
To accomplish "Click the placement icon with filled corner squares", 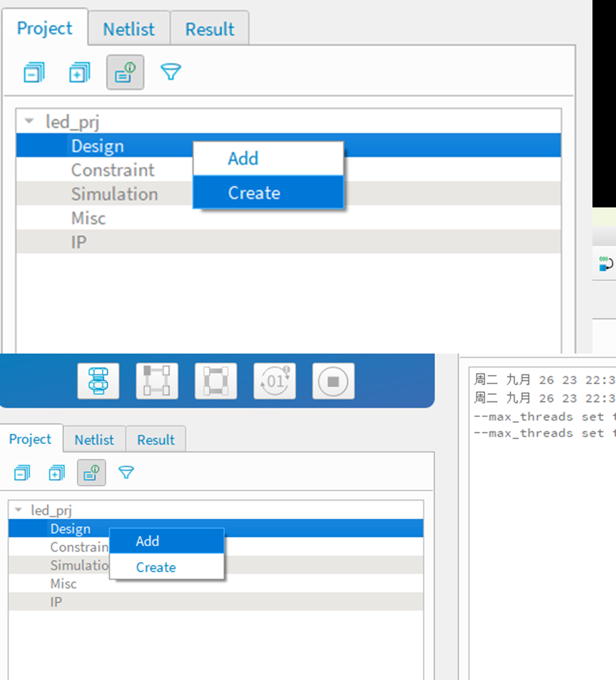I will click(x=157, y=381).
